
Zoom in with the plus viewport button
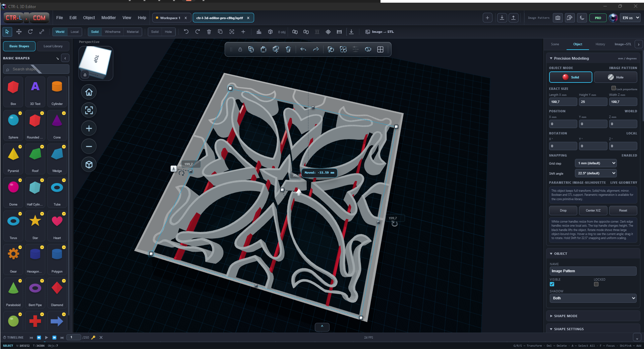(89, 128)
